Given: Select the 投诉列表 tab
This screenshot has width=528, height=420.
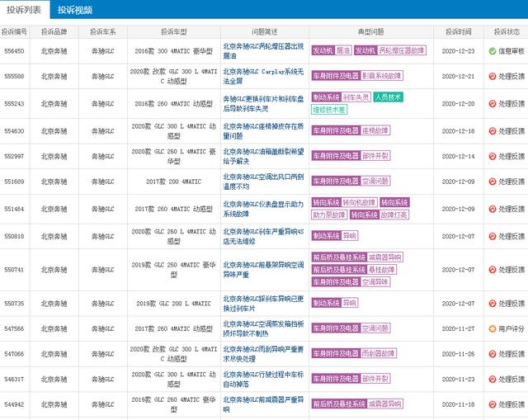Looking at the screenshot, I should pos(24,10).
